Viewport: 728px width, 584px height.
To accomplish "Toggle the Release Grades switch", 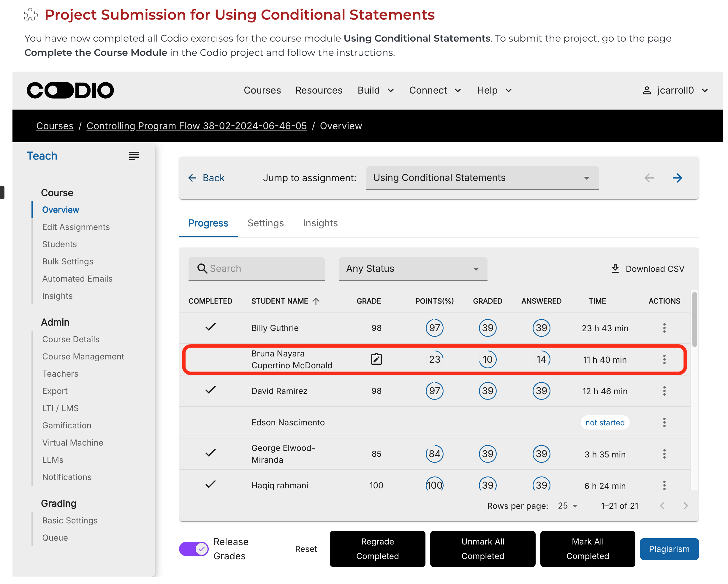I will (x=194, y=549).
